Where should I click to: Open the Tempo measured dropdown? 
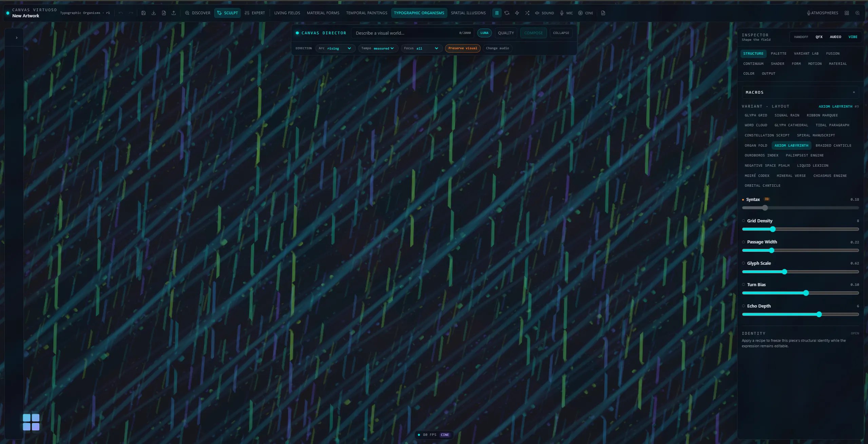378,48
